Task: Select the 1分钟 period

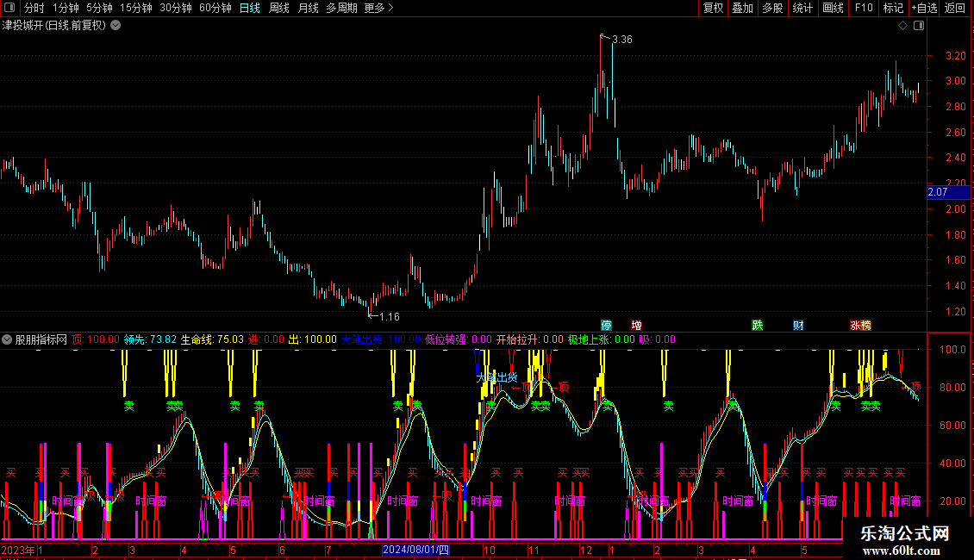Action: click(66, 8)
